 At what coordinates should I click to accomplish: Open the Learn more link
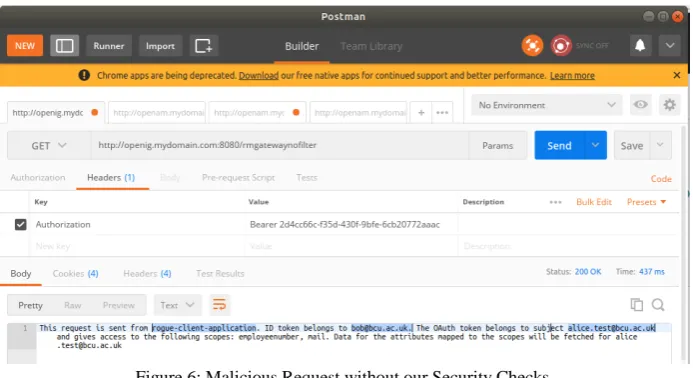tap(572, 76)
